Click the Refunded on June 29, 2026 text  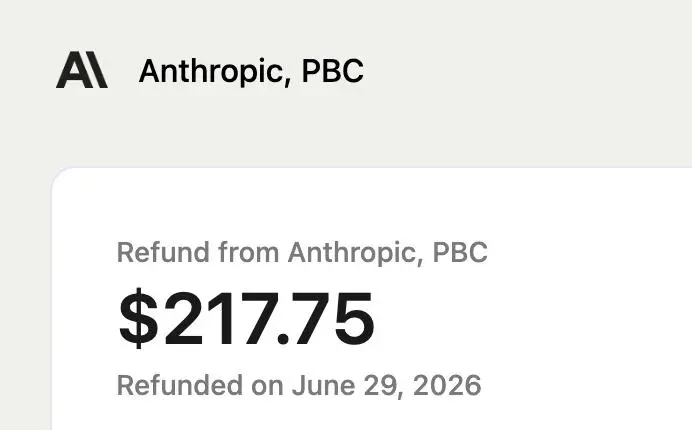click(299, 385)
